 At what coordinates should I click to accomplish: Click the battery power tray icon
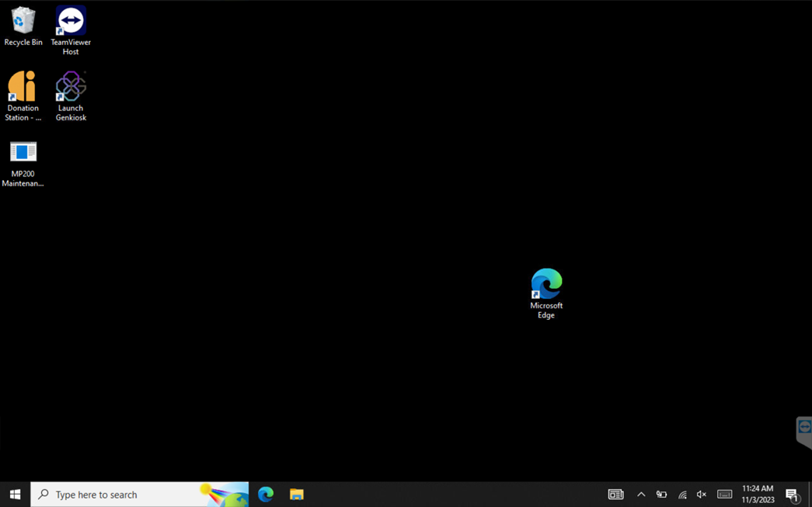point(661,495)
